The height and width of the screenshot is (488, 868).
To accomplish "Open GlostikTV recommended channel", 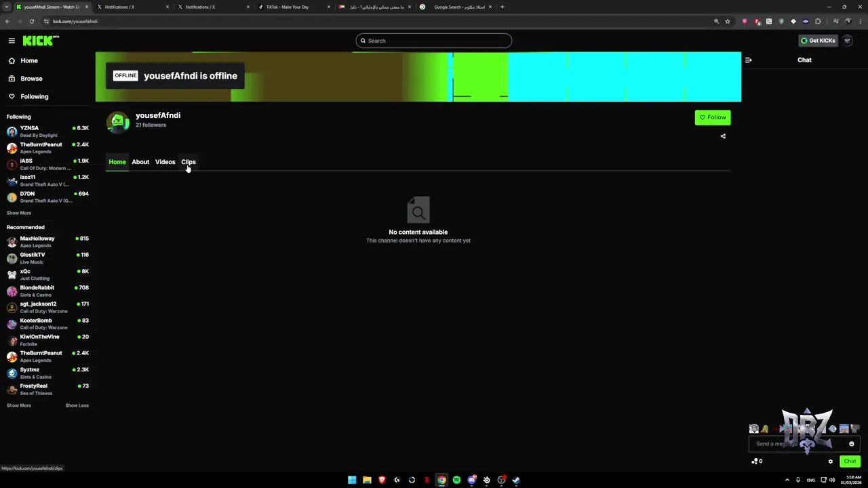I will pyautogui.click(x=47, y=258).
